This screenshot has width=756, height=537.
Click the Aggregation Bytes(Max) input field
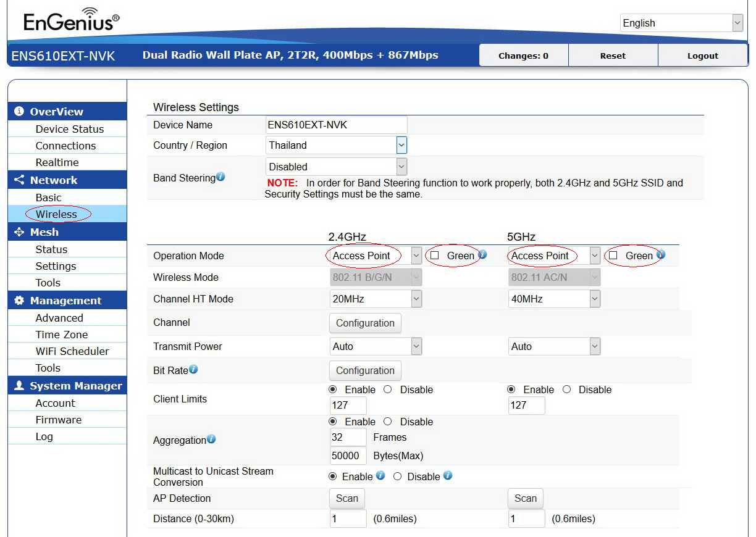pyautogui.click(x=348, y=456)
